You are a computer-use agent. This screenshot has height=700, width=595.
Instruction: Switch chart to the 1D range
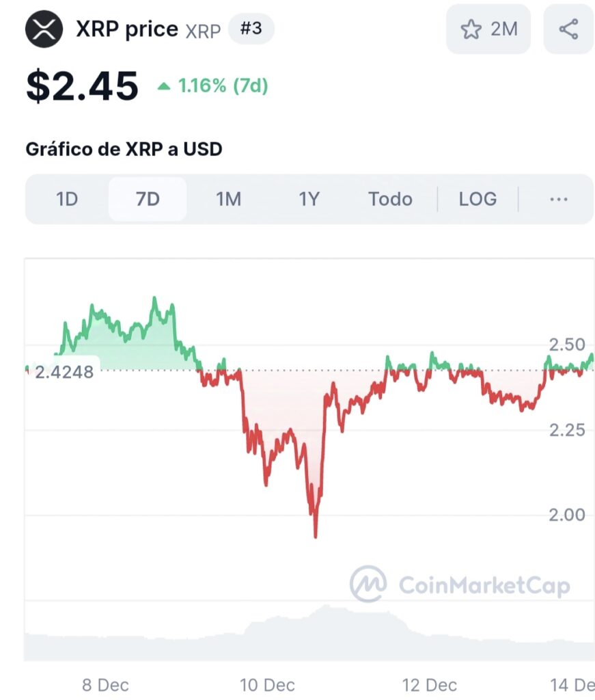67,199
